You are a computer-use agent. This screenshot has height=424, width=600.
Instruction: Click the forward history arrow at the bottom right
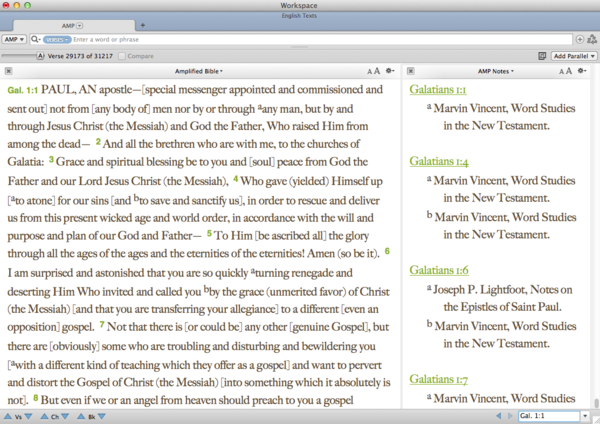point(510,416)
